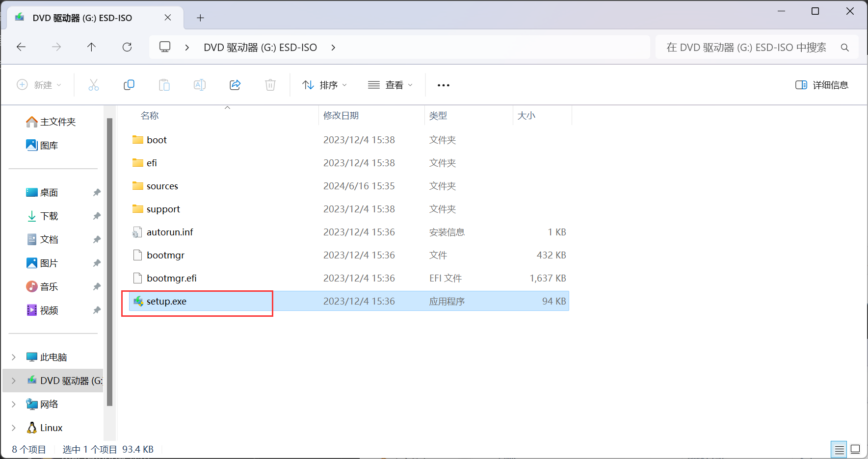Expand the 此电脑 tree node
This screenshot has width=868, height=459.
[14, 357]
